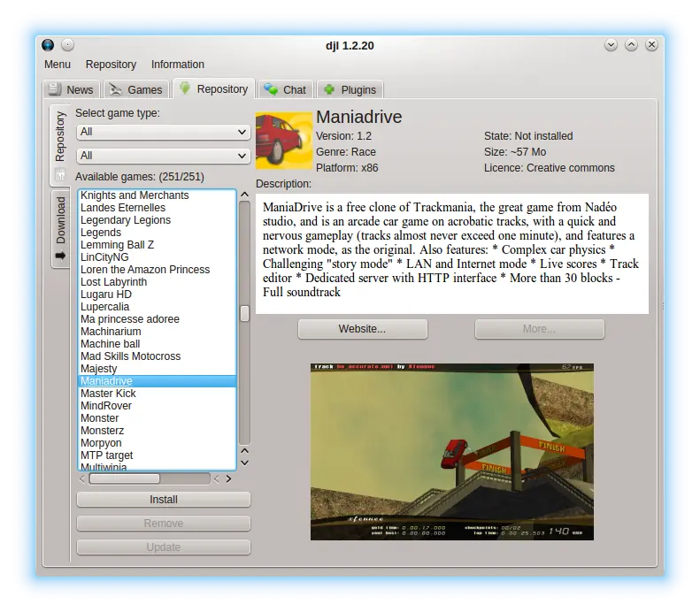Select Lugaru HD in game list

tap(158, 295)
